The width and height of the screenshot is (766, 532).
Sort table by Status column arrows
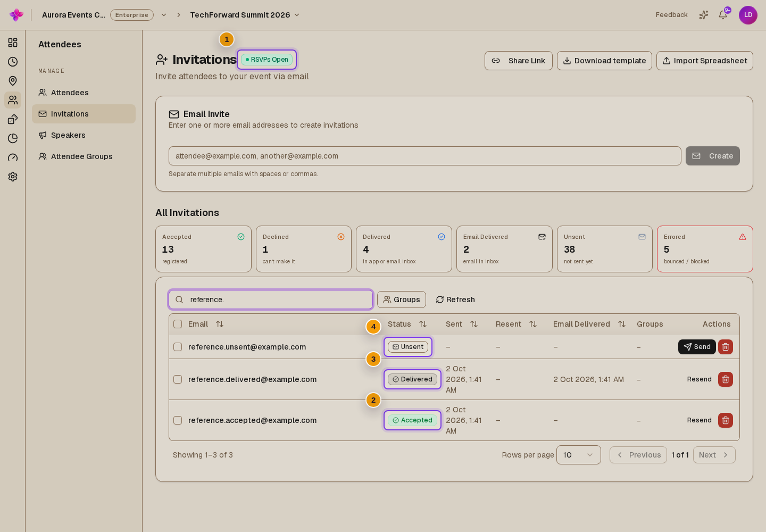[423, 324]
